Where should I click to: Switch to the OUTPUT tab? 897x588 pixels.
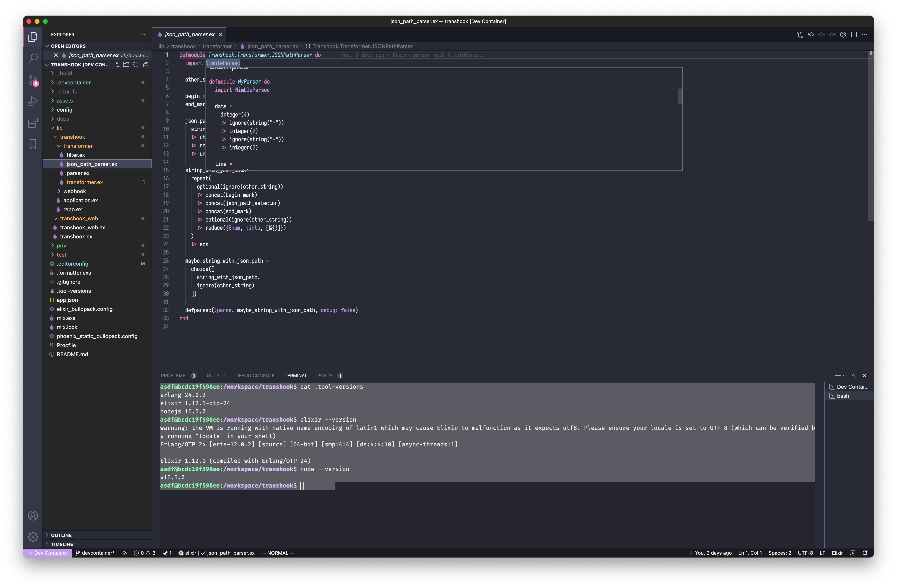(216, 375)
